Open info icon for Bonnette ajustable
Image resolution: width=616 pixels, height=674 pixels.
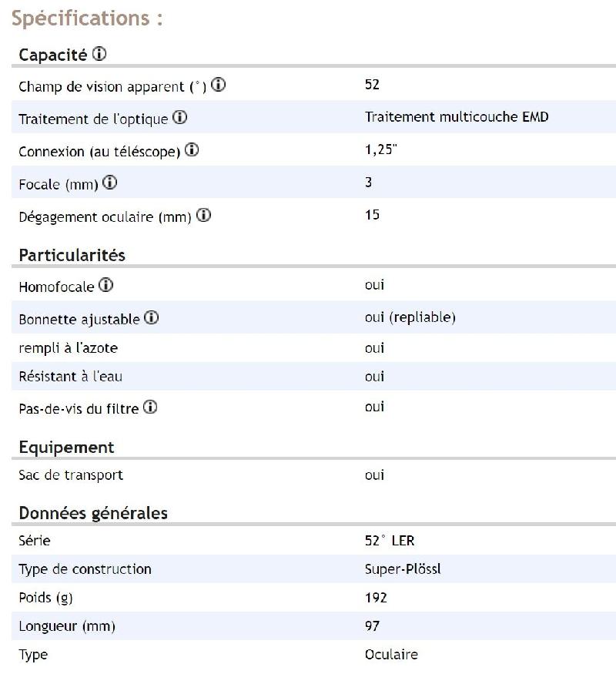(152, 317)
